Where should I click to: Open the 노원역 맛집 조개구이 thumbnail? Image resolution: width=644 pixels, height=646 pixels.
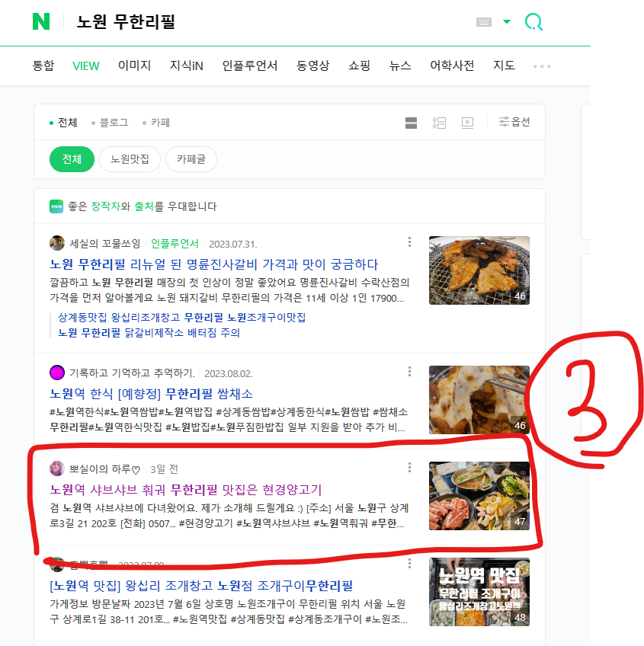coord(479,592)
